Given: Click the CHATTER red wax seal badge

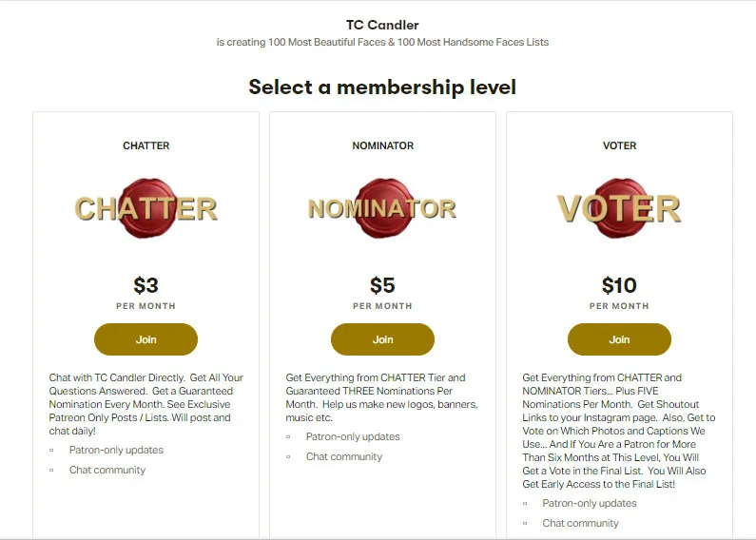Looking at the screenshot, I should point(145,207).
